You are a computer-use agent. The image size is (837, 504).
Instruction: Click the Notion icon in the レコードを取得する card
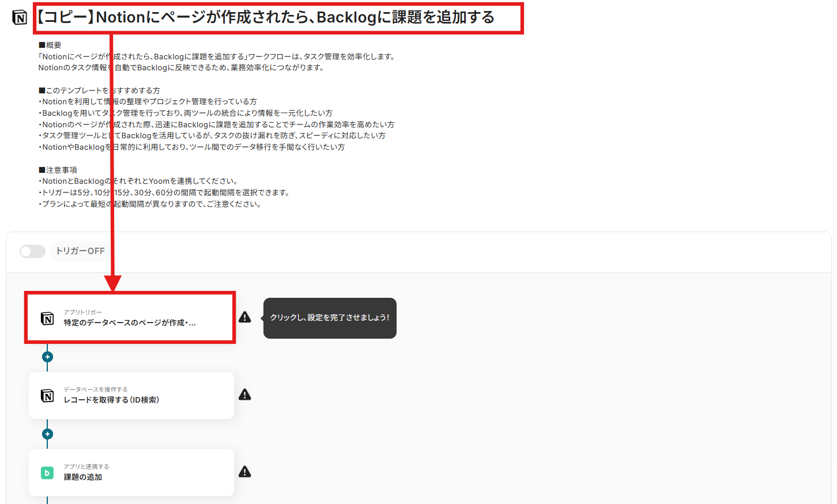click(x=47, y=395)
